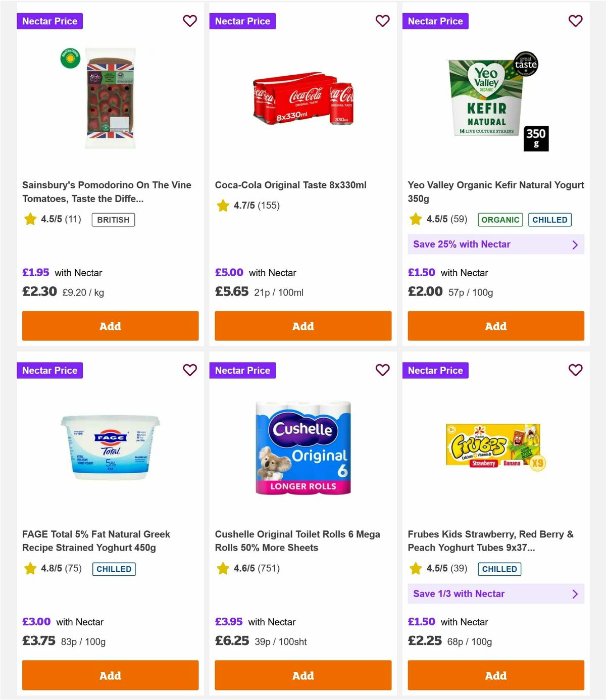Toggle favourite on the Nectar Price tomatoes card

tap(189, 21)
